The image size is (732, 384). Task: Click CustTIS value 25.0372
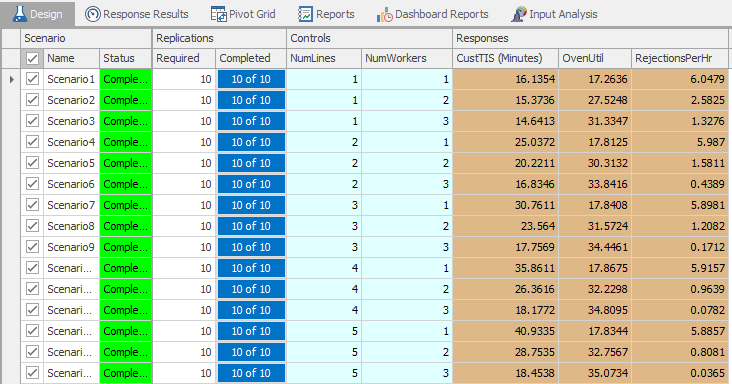(506, 142)
